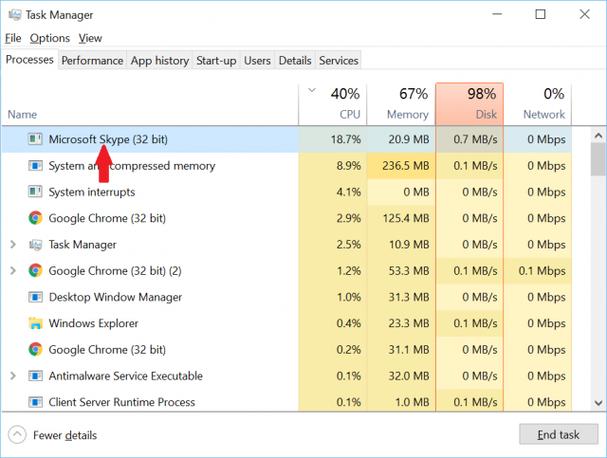Screen dimensions: 607x458
Task: Click the 4.1% CPU value
Action: (348, 192)
